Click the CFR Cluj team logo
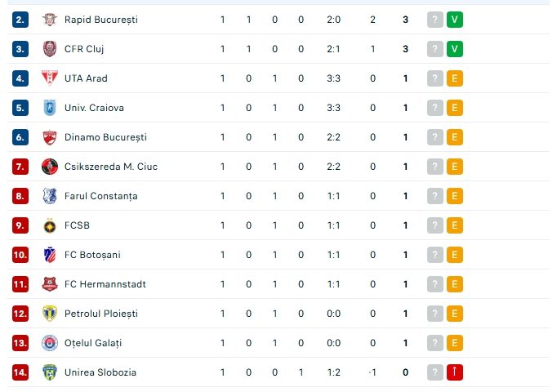The height and width of the screenshot is (392, 557). point(50,49)
